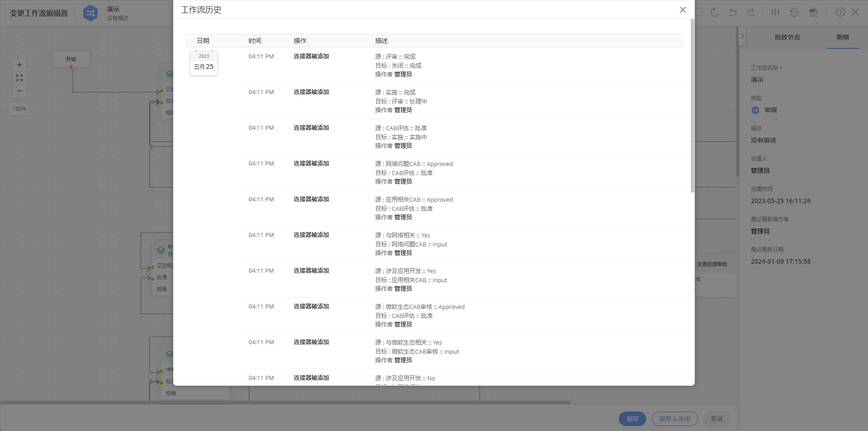The image size is (868, 431).
Task: Fit canvas to screen icon
Action: 19,78
